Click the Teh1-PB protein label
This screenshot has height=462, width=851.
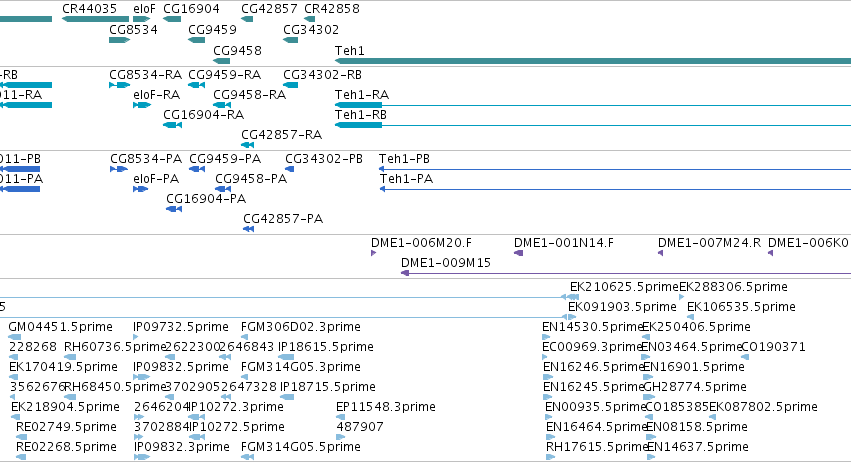coord(404,159)
